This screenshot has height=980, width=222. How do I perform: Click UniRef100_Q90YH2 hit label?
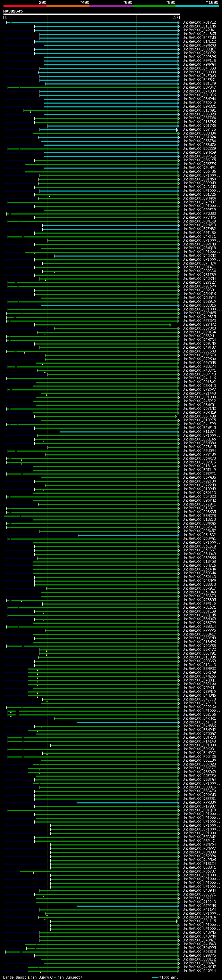pyautogui.click(x=199, y=501)
